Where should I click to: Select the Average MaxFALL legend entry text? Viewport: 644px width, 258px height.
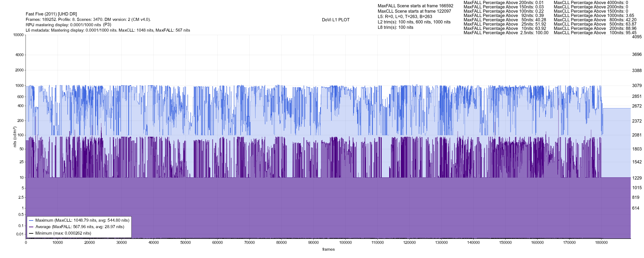pyautogui.click(x=80, y=227)
